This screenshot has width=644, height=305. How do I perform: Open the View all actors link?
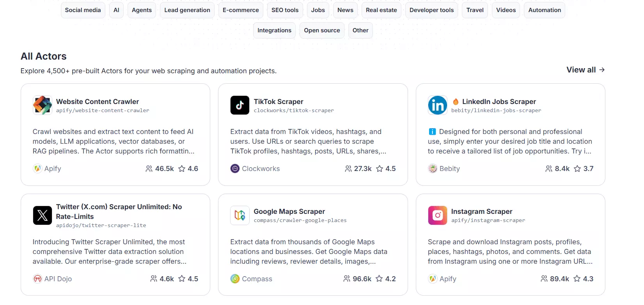pos(585,70)
